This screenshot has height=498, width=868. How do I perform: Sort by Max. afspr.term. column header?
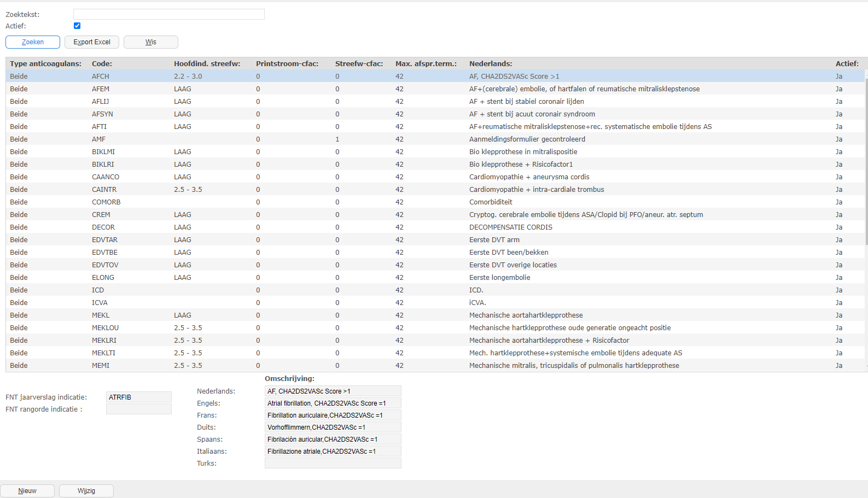pyautogui.click(x=426, y=64)
